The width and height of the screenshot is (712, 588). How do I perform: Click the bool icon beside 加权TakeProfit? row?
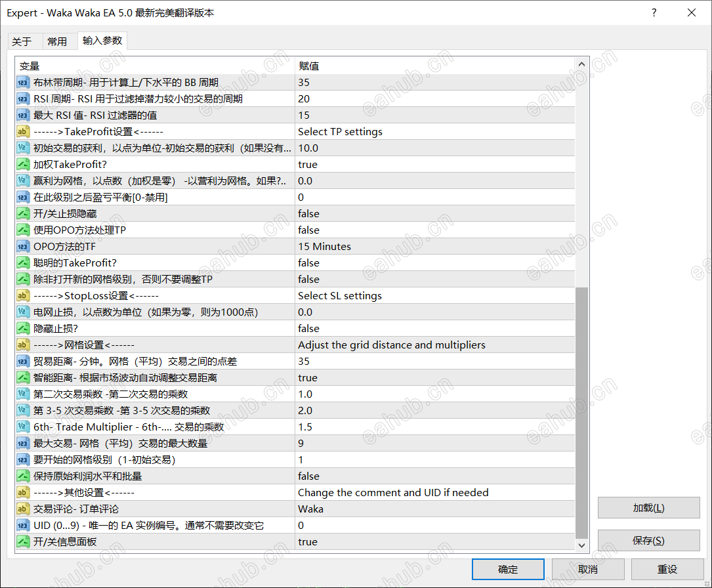23,164
